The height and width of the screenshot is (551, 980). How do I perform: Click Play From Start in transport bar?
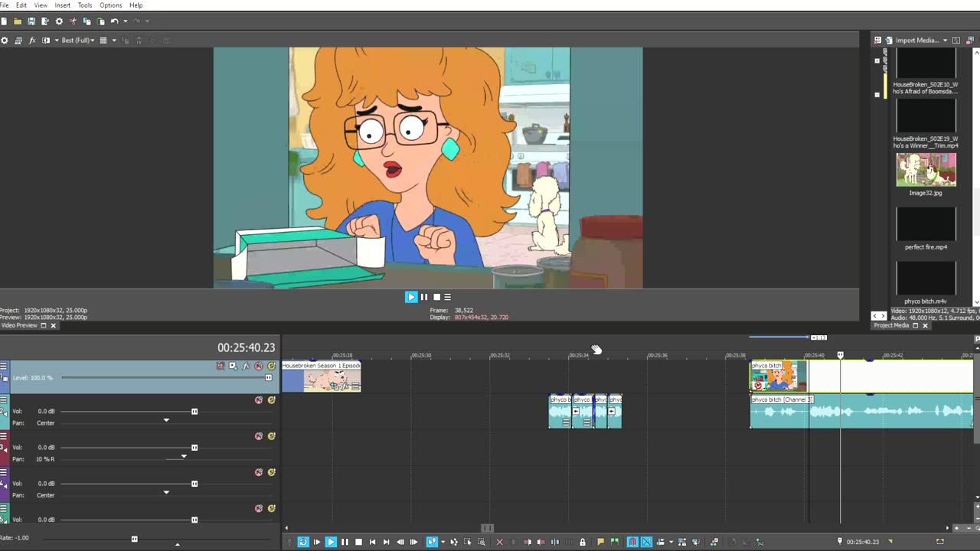(317, 542)
